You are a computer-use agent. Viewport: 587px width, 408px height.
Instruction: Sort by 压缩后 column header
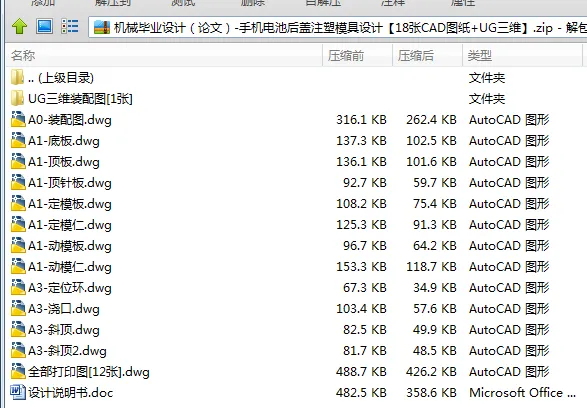427,55
